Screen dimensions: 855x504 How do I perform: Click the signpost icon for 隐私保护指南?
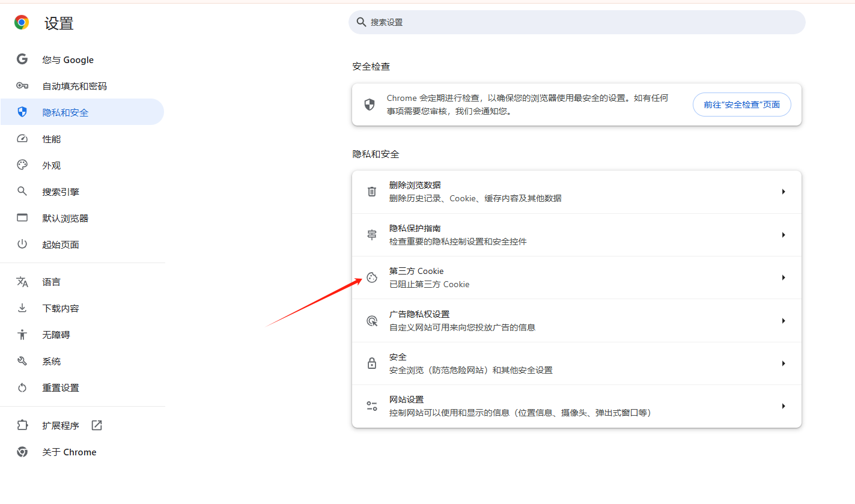(372, 235)
